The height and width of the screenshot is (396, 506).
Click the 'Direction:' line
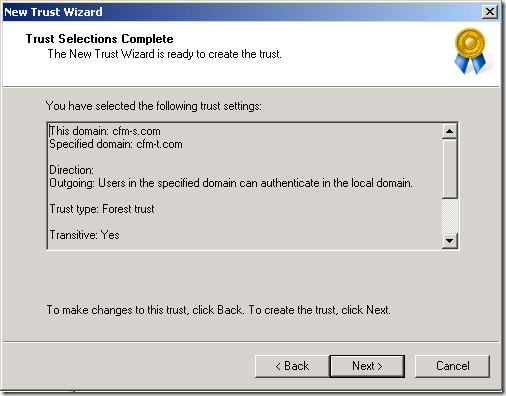[71, 170]
